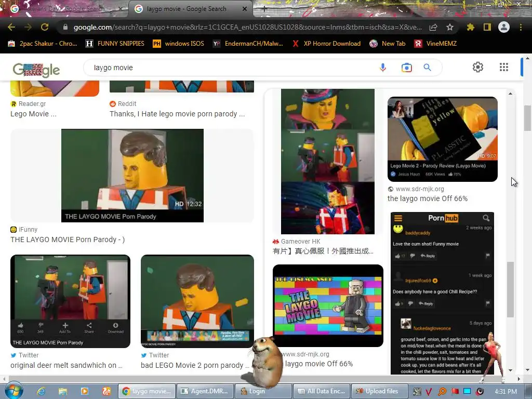Screen dimensions: 532x399
Task: Click the page vertical scrollbar thumb
Action: click(528, 118)
